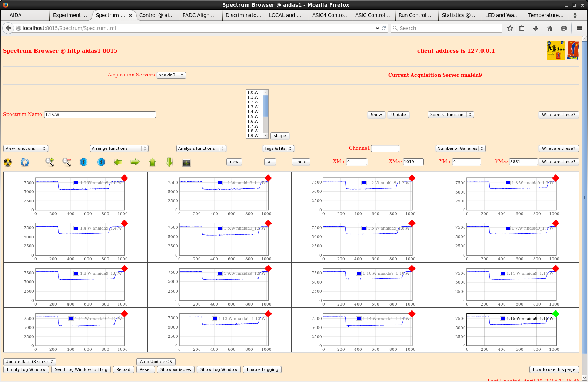Open the Acquisition Servers nnaida9 dropdown
588x382 pixels.
171,75
